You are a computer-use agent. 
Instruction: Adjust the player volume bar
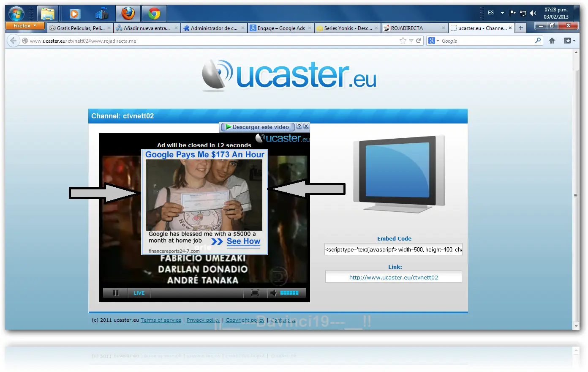pos(289,293)
